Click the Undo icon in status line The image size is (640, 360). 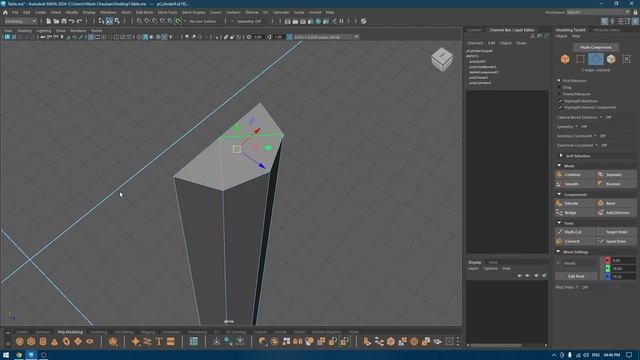coord(72,21)
